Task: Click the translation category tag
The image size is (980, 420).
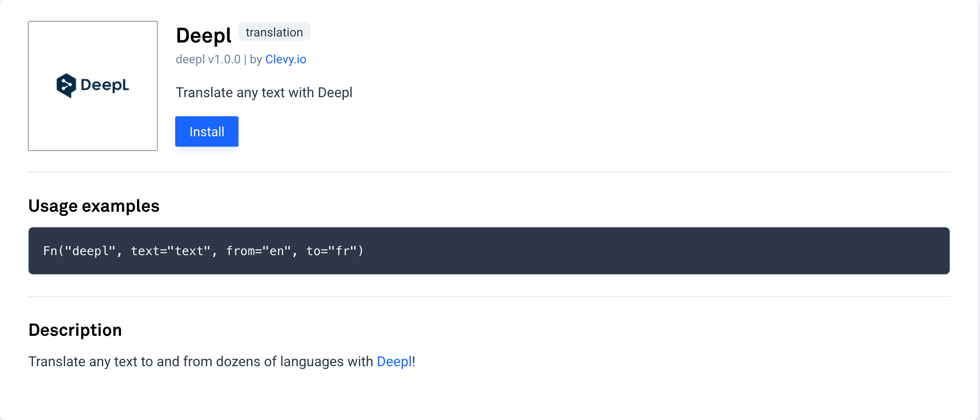Action: [274, 32]
